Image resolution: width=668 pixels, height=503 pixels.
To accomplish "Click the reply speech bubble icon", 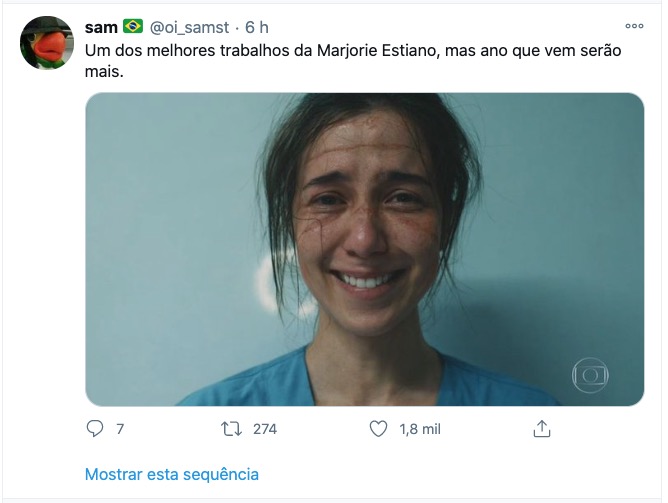I will click(x=96, y=429).
